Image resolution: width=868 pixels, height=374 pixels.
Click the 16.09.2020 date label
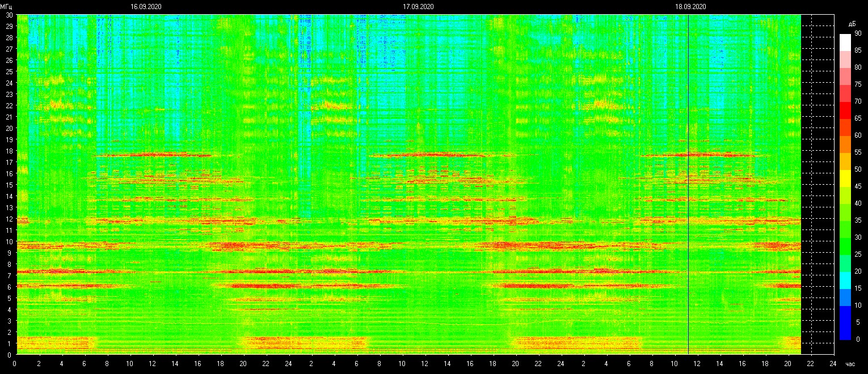pyautogui.click(x=146, y=7)
